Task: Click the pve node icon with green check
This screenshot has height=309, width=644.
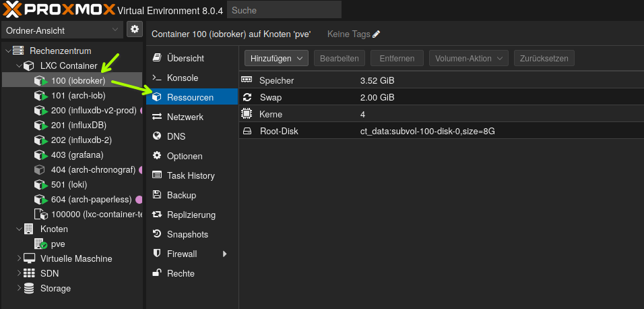Action: pyautogui.click(x=40, y=244)
